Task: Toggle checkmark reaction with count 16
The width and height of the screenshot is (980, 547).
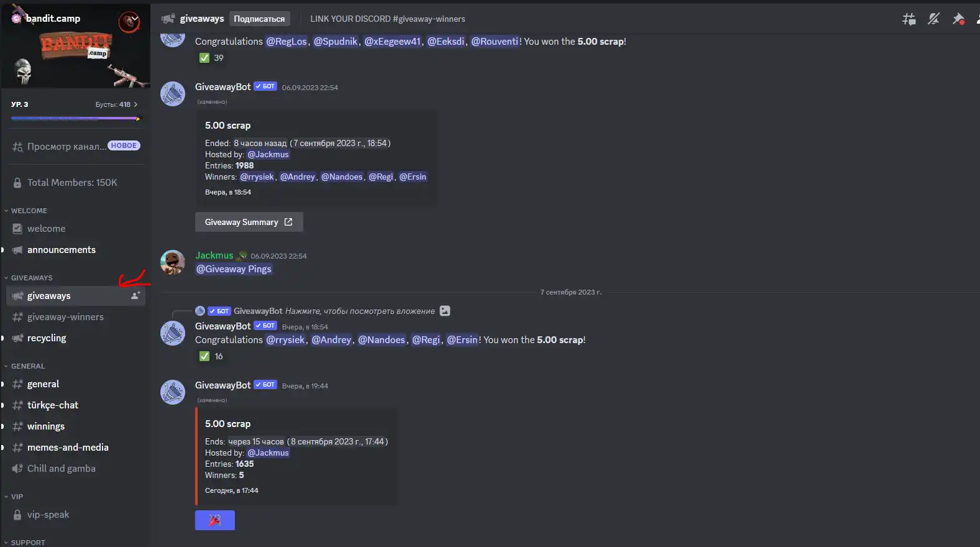Action: click(211, 356)
